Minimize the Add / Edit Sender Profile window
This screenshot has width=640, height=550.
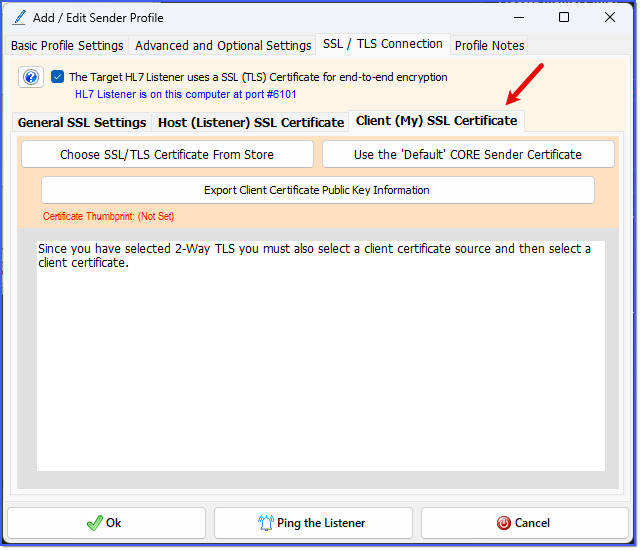coord(519,18)
